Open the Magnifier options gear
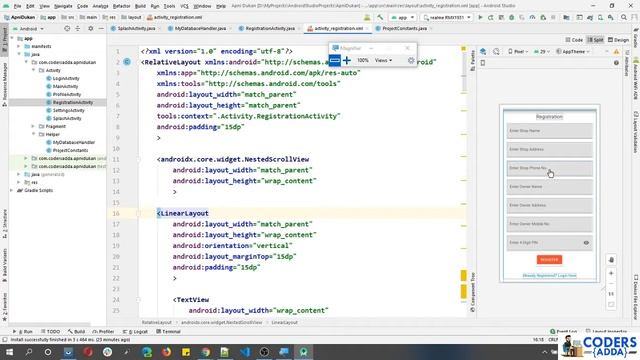Image resolution: width=640 pixels, height=360 pixels. 411,60
